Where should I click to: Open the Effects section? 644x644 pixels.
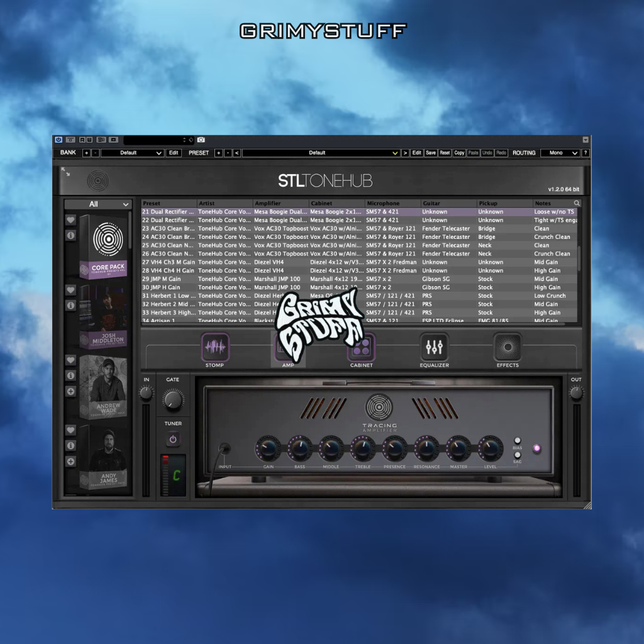(x=508, y=350)
